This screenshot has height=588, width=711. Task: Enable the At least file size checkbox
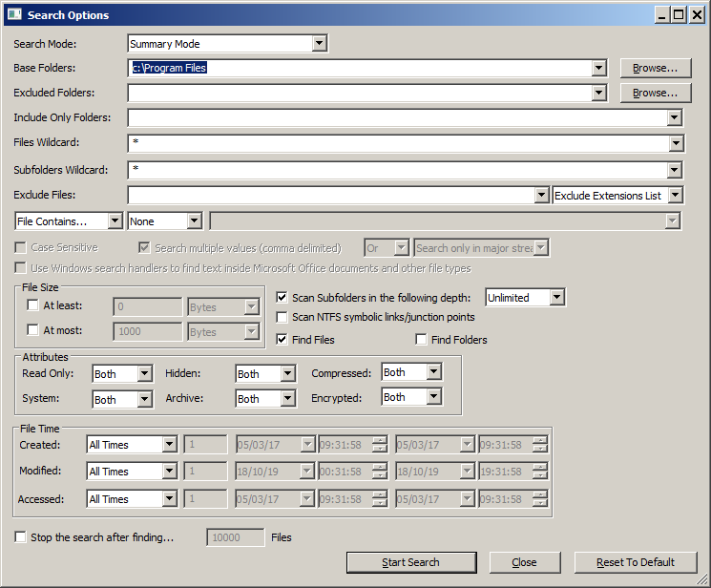pyautogui.click(x=33, y=305)
